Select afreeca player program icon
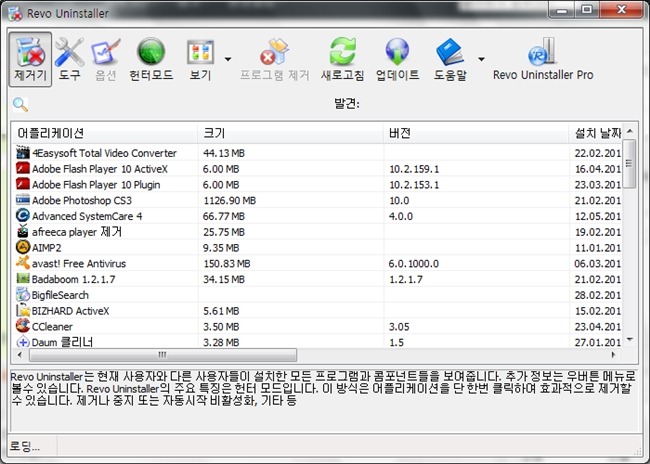The width and height of the screenshot is (650, 464). [23, 231]
